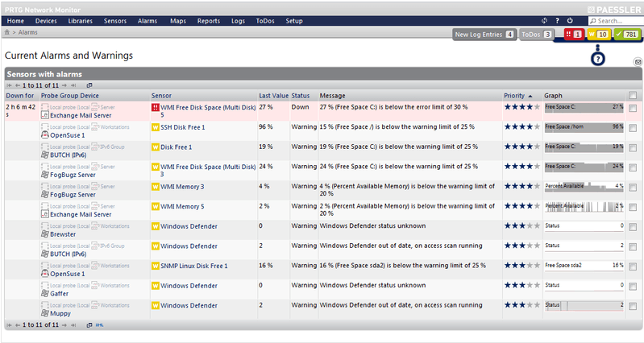Sort by the Status column header
Viewport: 644px width, 343px height.
pos(300,96)
